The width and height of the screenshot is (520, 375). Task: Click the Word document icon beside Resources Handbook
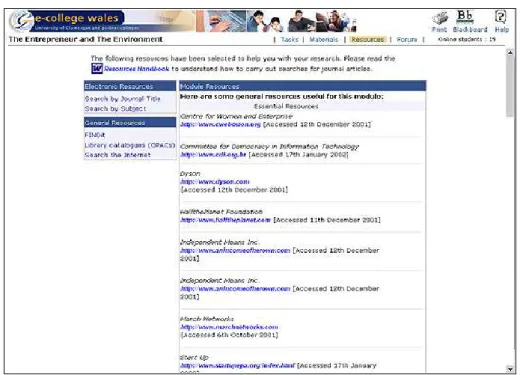(x=97, y=68)
